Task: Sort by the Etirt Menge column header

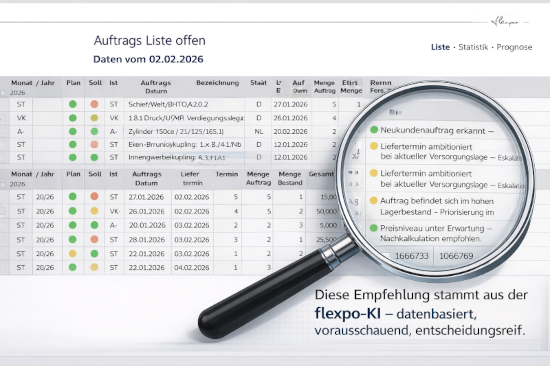Action: tap(351, 87)
